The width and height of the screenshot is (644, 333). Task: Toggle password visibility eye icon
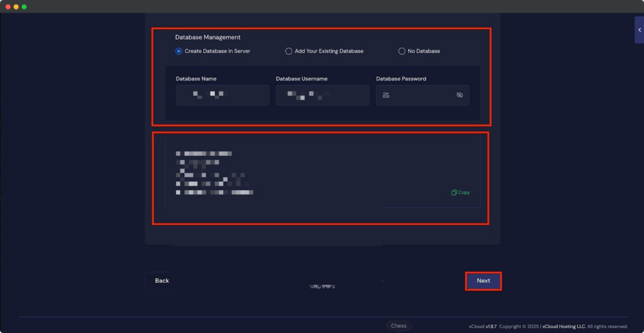pyautogui.click(x=459, y=95)
